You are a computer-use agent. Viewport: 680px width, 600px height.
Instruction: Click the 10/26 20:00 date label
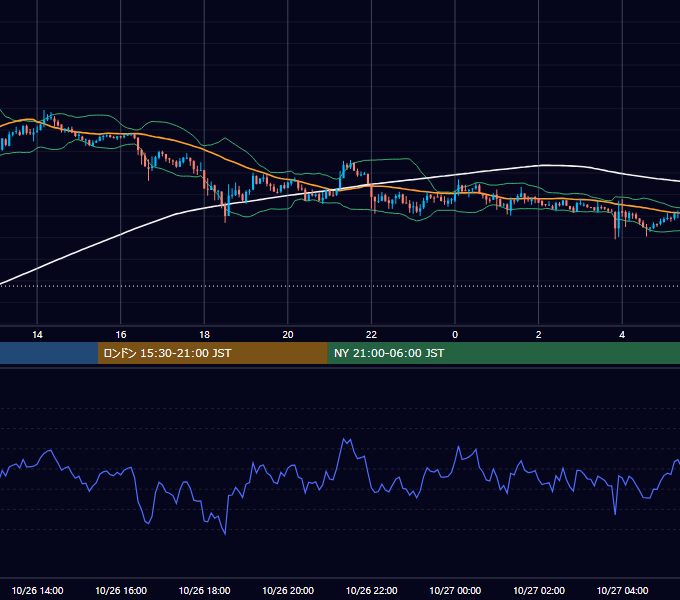[288, 590]
